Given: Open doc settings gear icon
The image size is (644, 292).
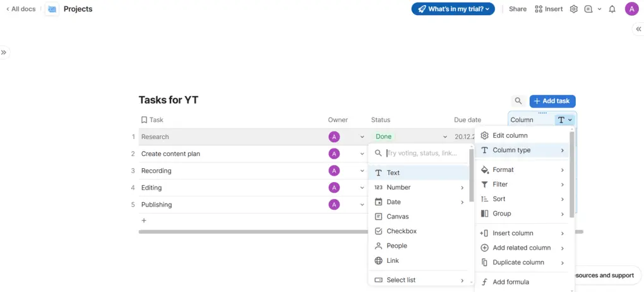Looking at the screenshot, I should pos(574,9).
